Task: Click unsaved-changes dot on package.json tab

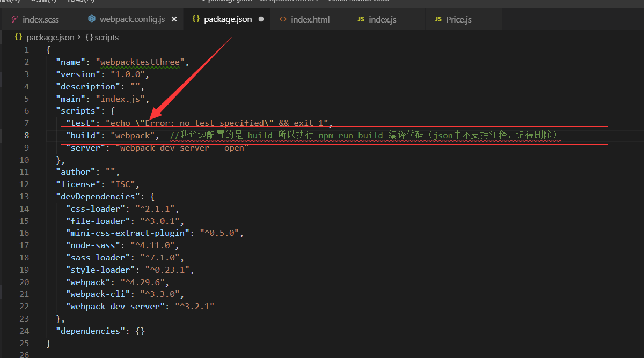Action: click(260, 18)
